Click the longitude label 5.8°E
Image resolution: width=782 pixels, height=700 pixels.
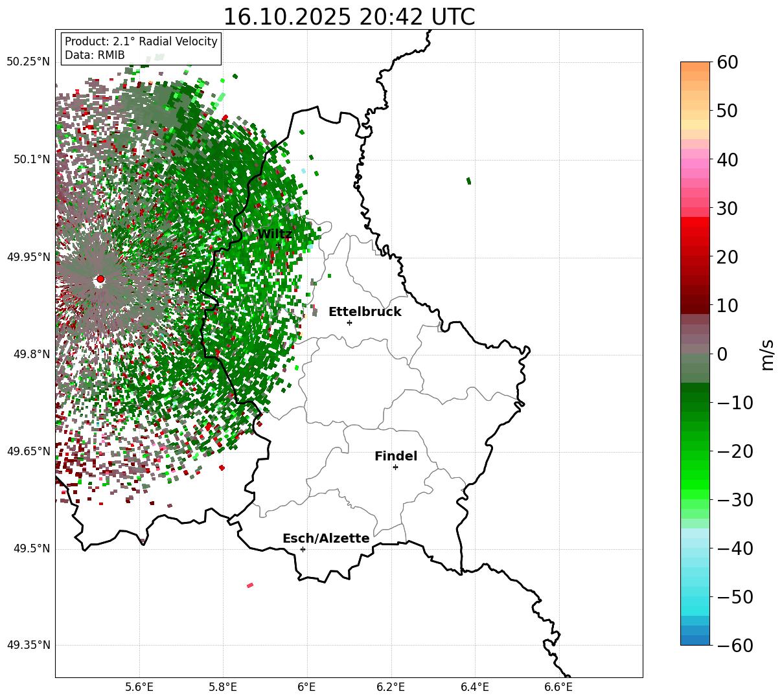[223, 687]
